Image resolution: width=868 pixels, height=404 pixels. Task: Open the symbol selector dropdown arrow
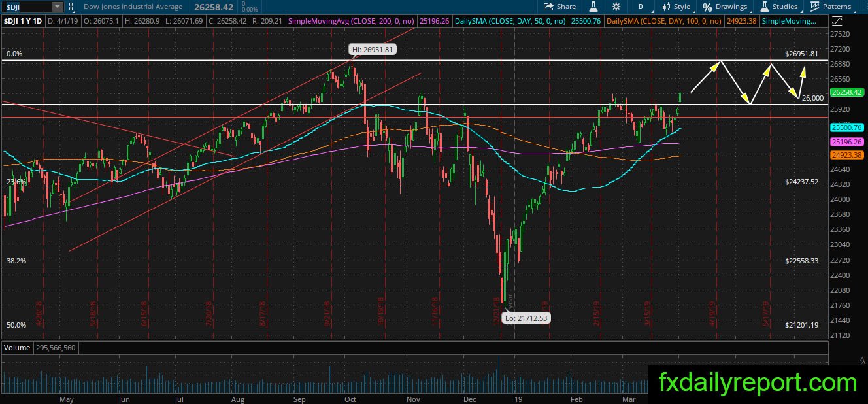58,7
